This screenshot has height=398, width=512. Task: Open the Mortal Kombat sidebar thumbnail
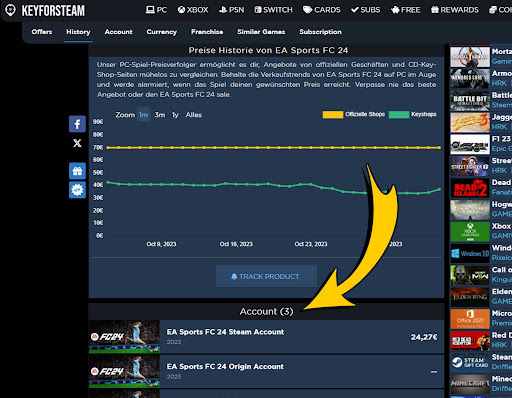click(470, 57)
